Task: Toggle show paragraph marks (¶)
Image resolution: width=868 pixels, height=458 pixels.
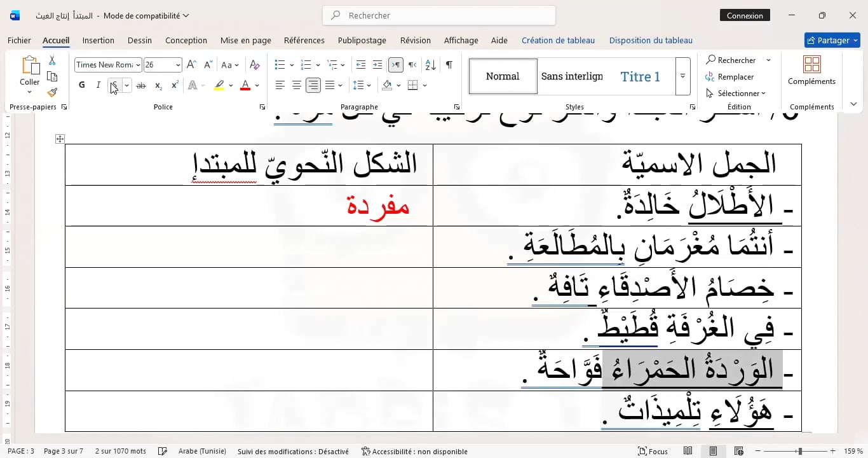Action: [449, 65]
